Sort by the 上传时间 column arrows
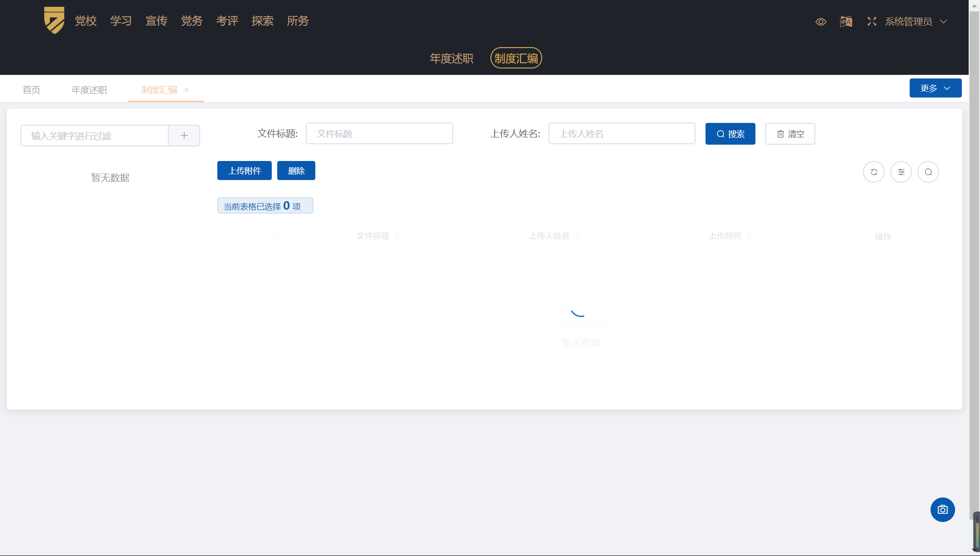 tap(749, 236)
